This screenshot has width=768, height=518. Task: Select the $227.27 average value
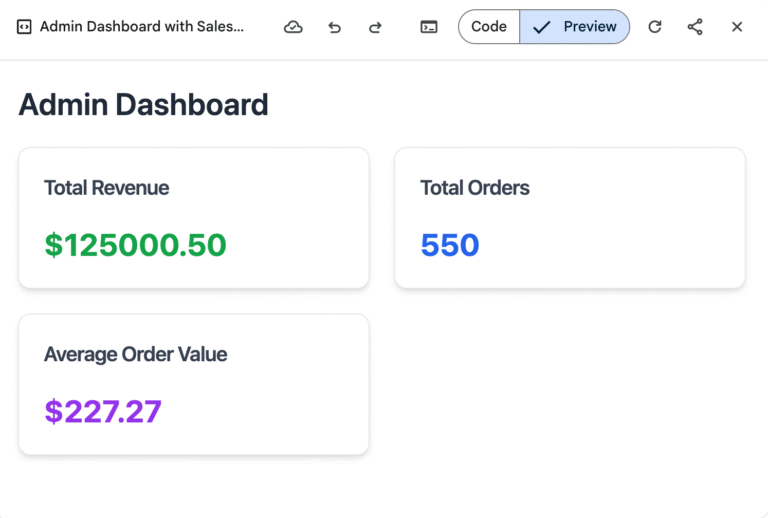pyautogui.click(x=103, y=411)
